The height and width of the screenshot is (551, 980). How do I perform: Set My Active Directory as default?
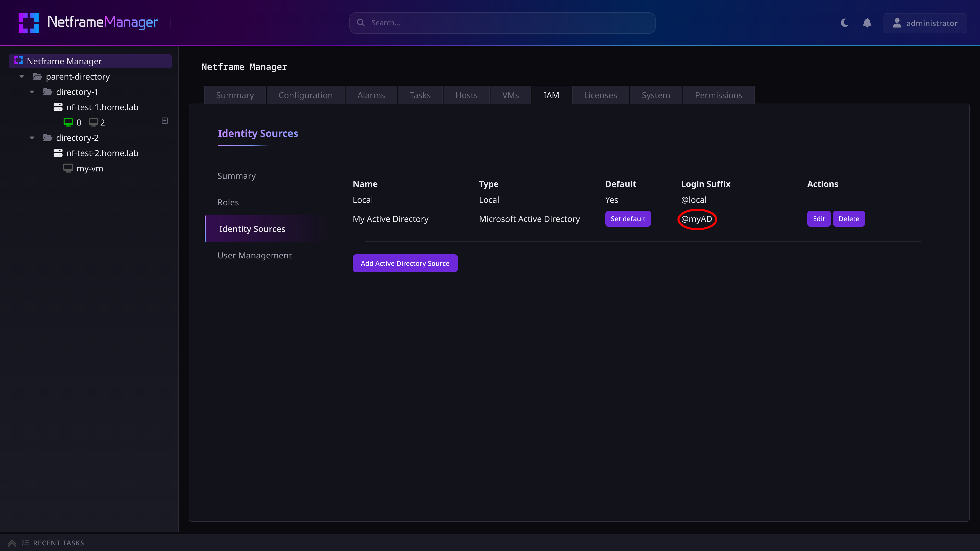[x=628, y=219]
